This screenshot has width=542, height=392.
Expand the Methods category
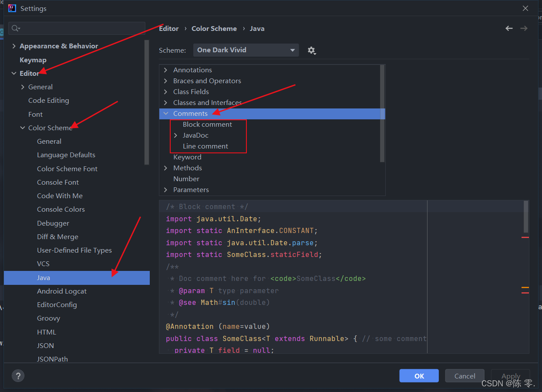coord(165,168)
